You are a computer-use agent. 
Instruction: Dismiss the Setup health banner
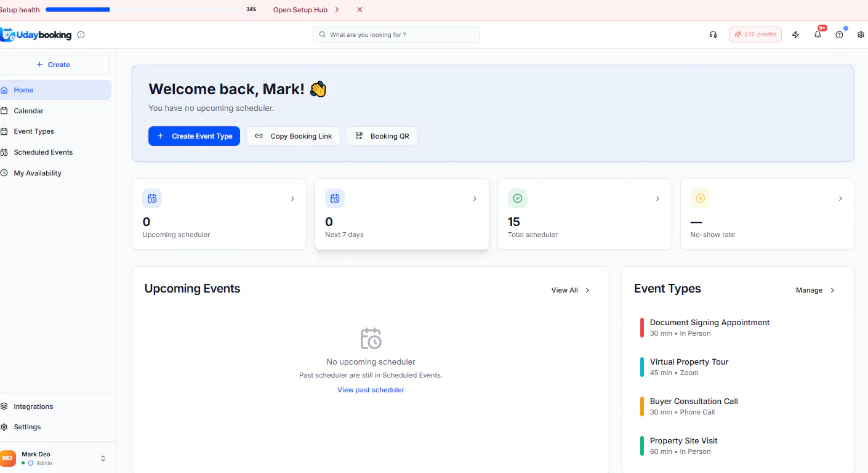point(360,10)
